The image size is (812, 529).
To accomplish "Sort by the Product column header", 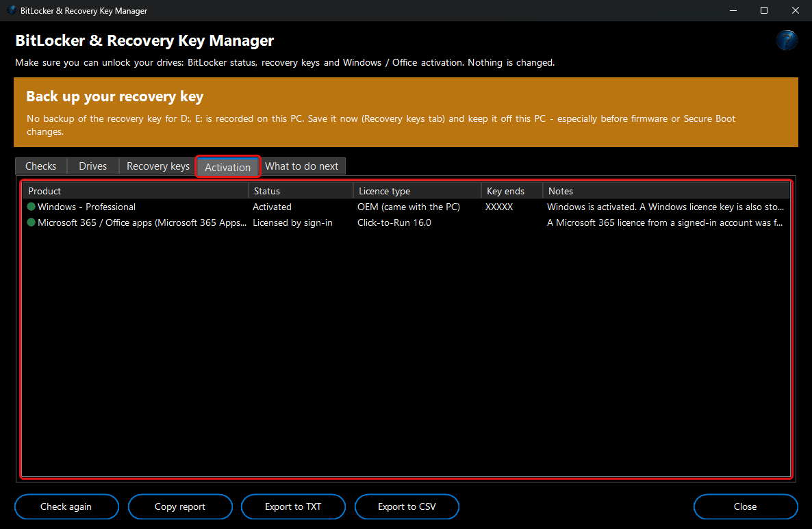I will 136,191.
